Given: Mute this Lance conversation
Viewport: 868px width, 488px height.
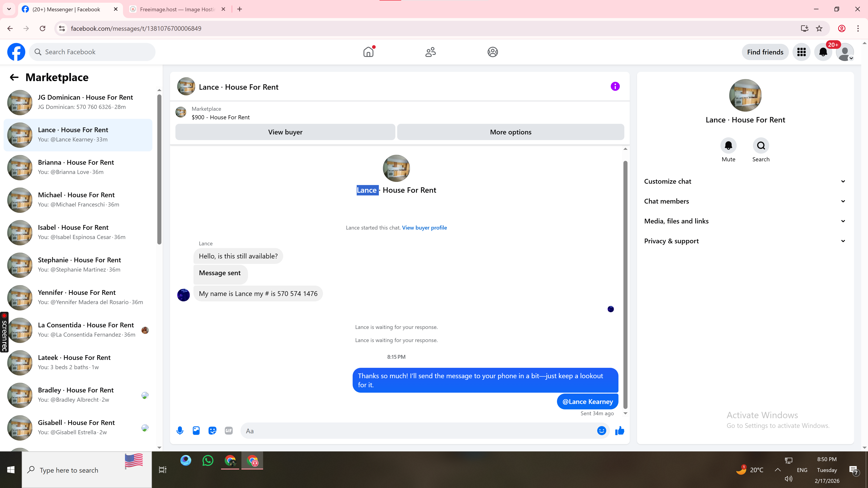Looking at the screenshot, I should pos(728,146).
